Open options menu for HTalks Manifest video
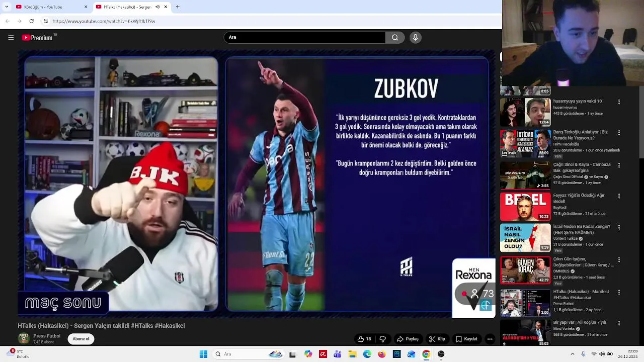The height and width of the screenshot is (362, 644). [619, 292]
